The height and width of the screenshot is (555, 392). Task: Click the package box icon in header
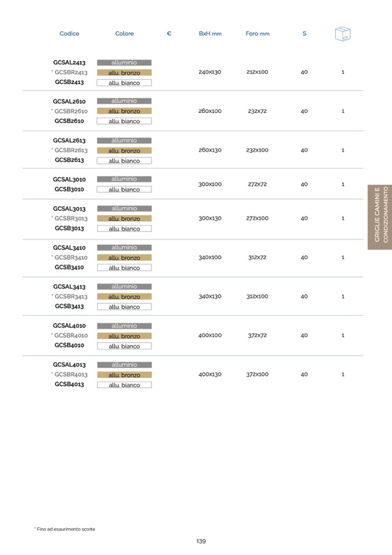[x=343, y=34]
